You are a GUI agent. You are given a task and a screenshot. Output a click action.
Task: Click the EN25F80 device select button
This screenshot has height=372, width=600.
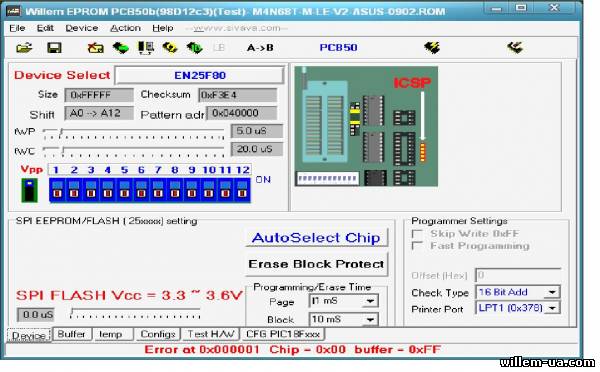pos(199,75)
